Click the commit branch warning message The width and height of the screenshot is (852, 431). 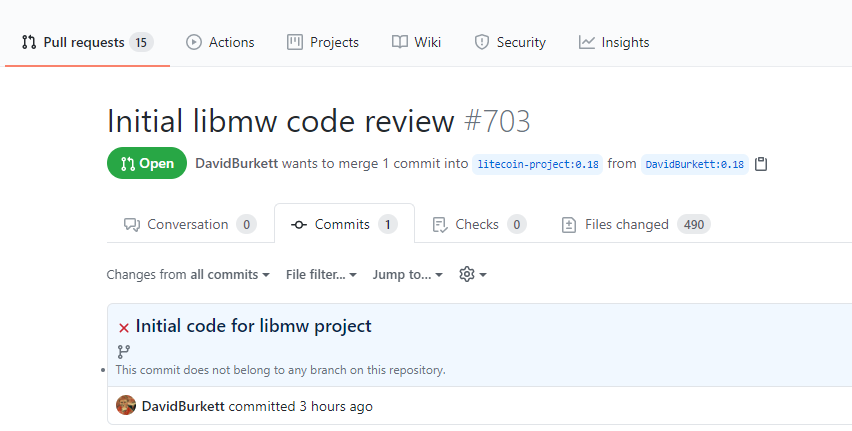pos(280,370)
